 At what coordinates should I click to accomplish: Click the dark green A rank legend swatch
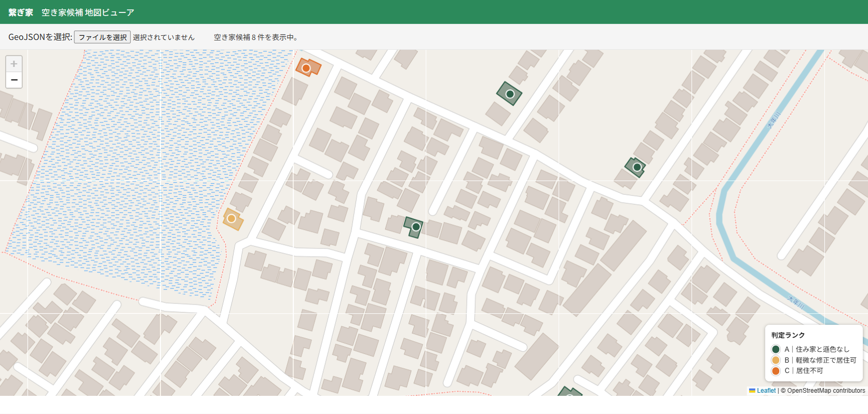776,349
